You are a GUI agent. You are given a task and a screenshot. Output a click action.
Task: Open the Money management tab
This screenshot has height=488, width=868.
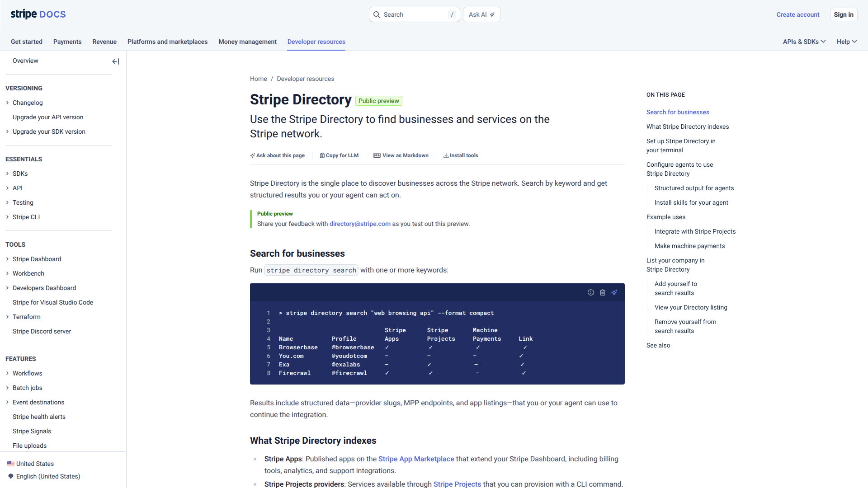click(247, 42)
